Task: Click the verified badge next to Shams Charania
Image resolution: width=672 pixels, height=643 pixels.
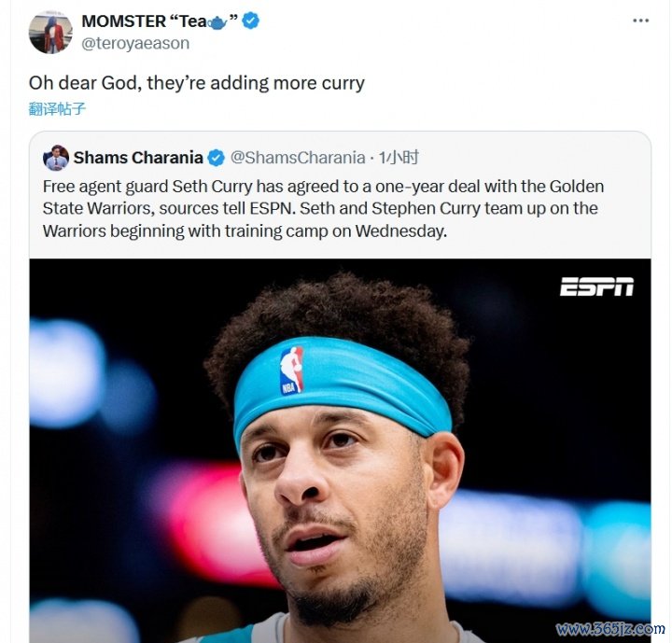Action: [x=216, y=157]
